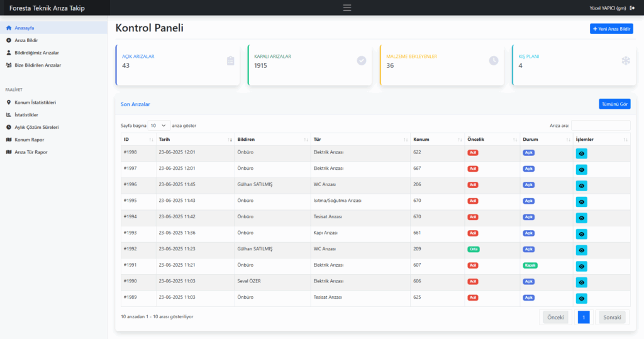View details of fault #1996
The width and height of the screenshot is (644, 339).
pyautogui.click(x=581, y=186)
